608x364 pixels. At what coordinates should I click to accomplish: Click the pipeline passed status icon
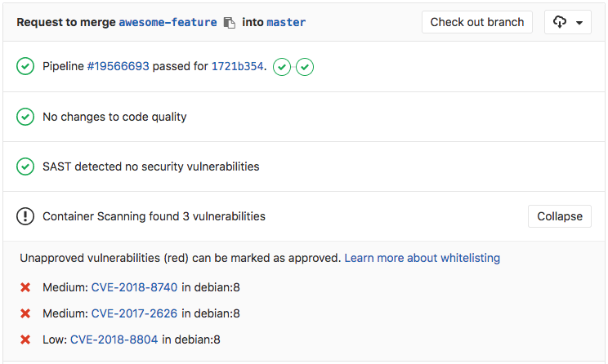click(x=25, y=66)
